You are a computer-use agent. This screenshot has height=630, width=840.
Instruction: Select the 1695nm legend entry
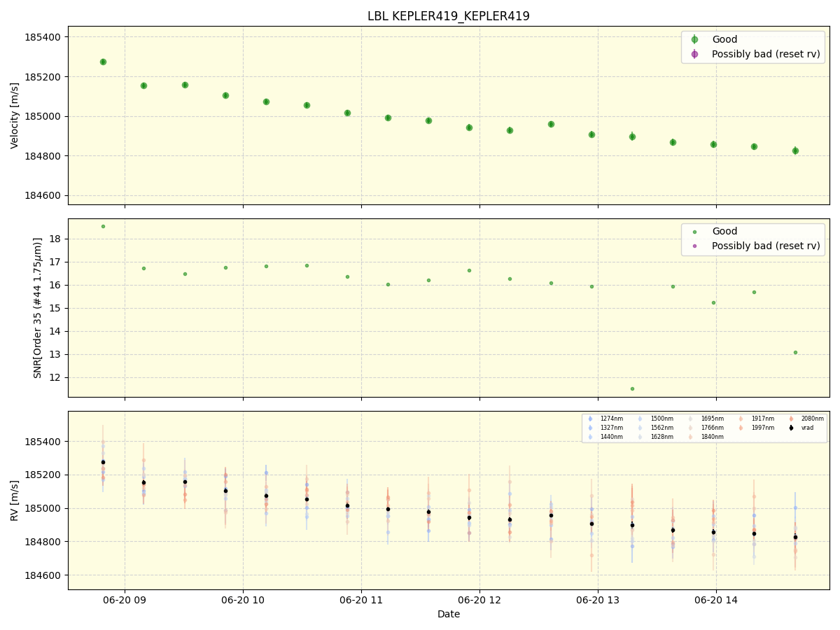(712, 419)
